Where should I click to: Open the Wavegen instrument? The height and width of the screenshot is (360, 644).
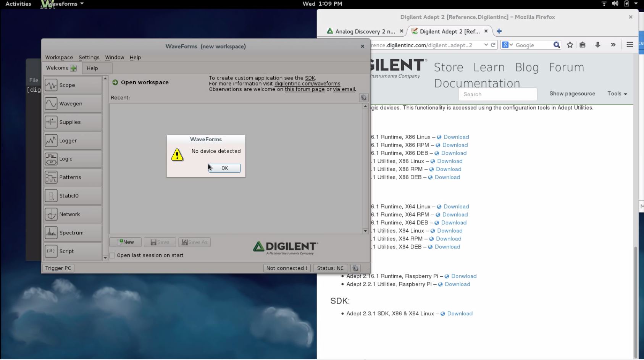73,103
